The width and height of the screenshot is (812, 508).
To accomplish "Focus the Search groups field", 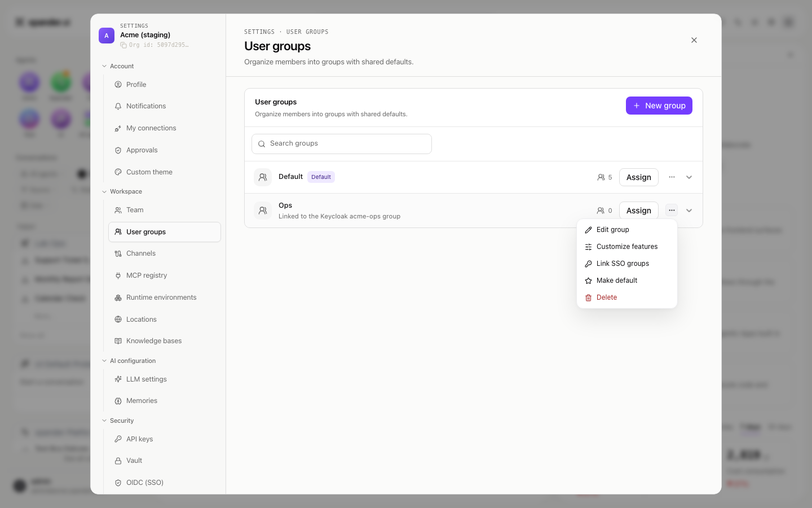I will (x=342, y=144).
